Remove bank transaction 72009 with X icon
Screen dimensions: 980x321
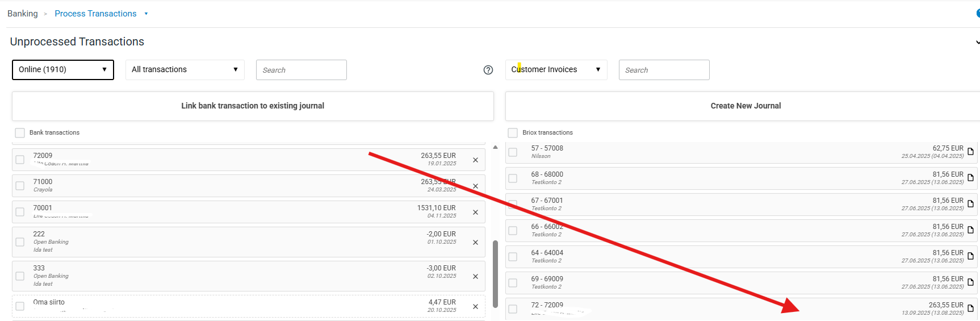pyautogui.click(x=475, y=160)
